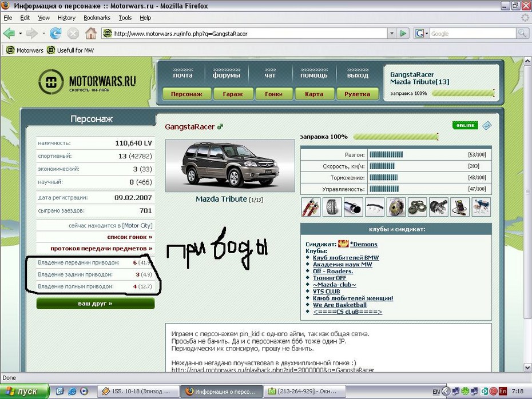532x399 pixels.
Task: Open the Tools menu
Action: (x=125, y=18)
